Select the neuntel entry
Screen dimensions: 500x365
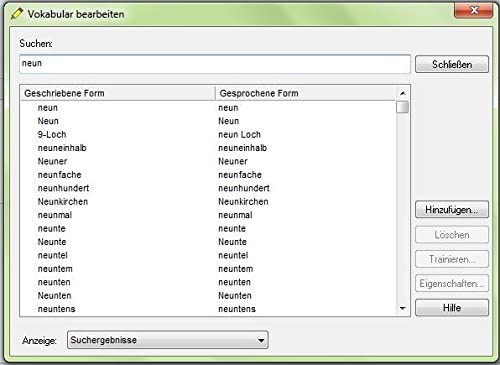208,255
